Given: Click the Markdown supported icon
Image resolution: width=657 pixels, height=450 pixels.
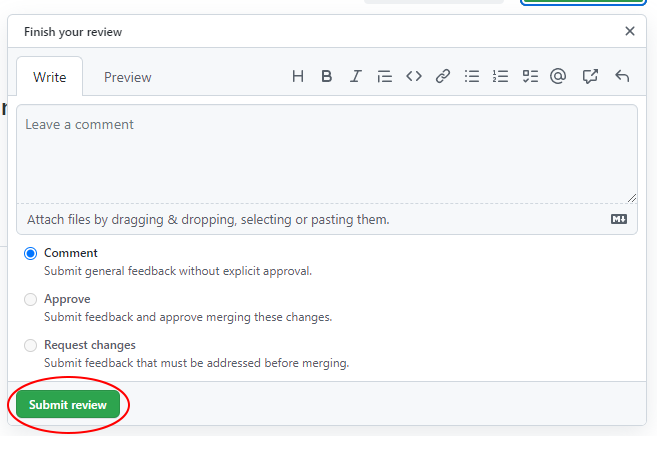Looking at the screenshot, I should [x=619, y=219].
